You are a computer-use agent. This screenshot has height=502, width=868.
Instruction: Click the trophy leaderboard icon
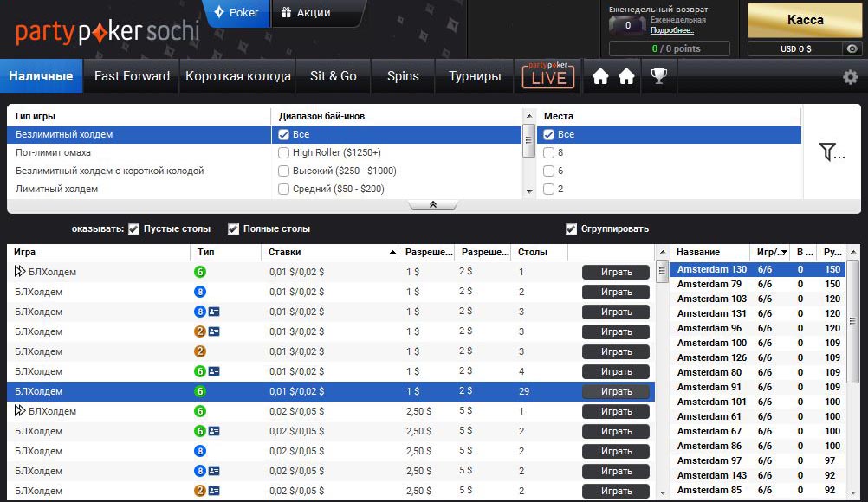click(x=659, y=76)
